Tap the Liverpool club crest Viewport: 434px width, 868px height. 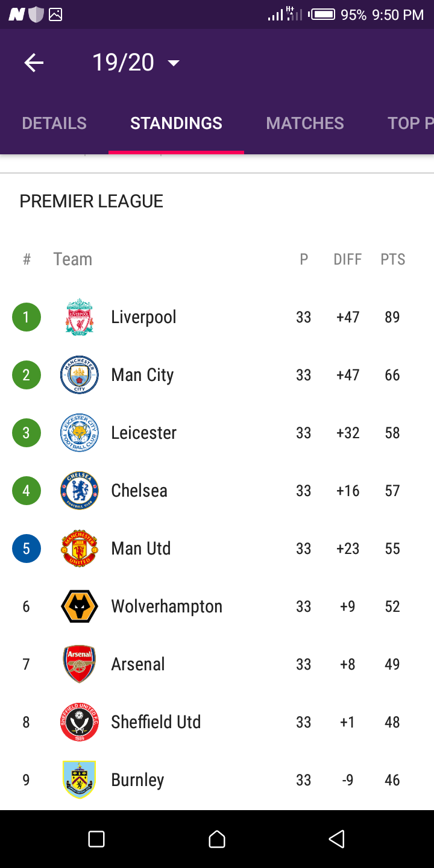click(80, 317)
